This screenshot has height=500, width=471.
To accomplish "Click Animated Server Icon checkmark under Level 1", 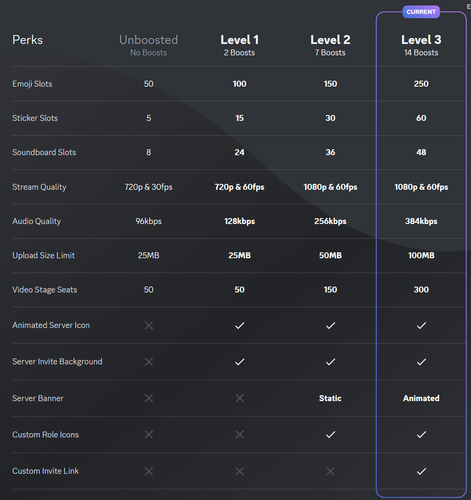I will click(x=240, y=325).
